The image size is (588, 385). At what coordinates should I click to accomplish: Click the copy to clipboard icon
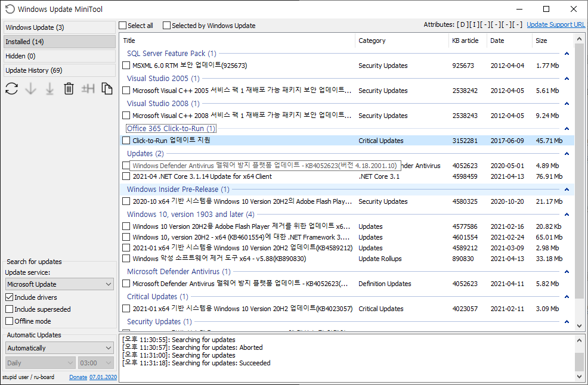pyautogui.click(x=107, y=89)
